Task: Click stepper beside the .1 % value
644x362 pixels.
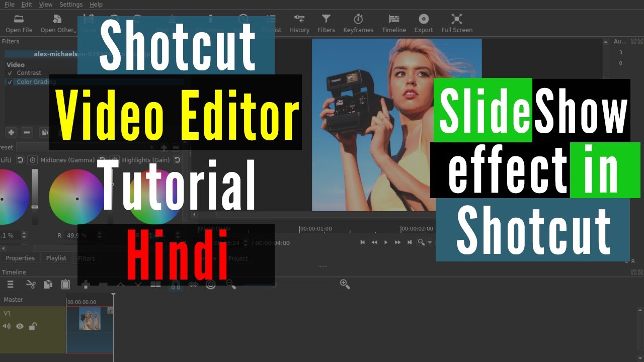Action: click(24, 235)
